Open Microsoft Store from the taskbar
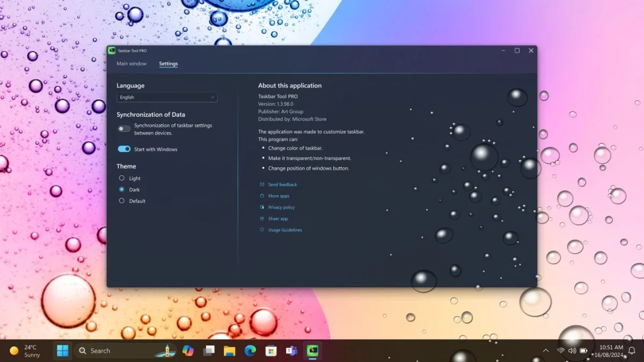Screen dimensions: 644x362 click(x=271, y=351)
